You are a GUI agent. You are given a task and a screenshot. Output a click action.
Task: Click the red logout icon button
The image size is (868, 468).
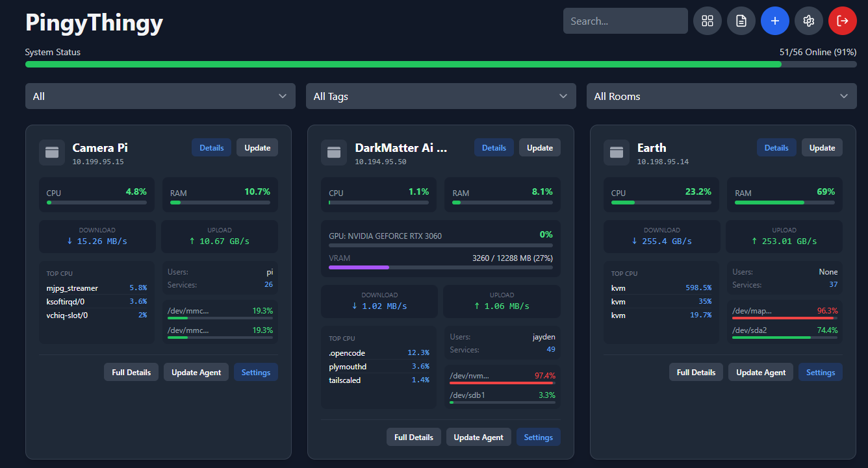coord(843,21)
